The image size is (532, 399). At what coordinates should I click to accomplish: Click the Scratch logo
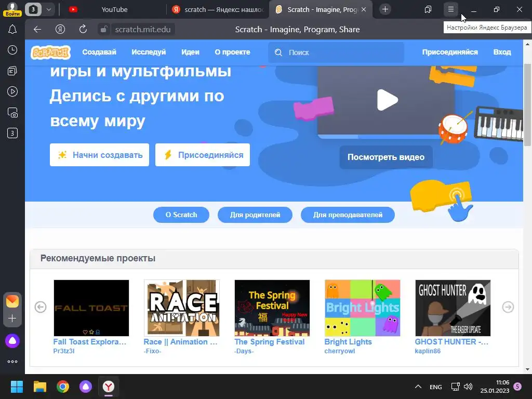tap(50, 52)
